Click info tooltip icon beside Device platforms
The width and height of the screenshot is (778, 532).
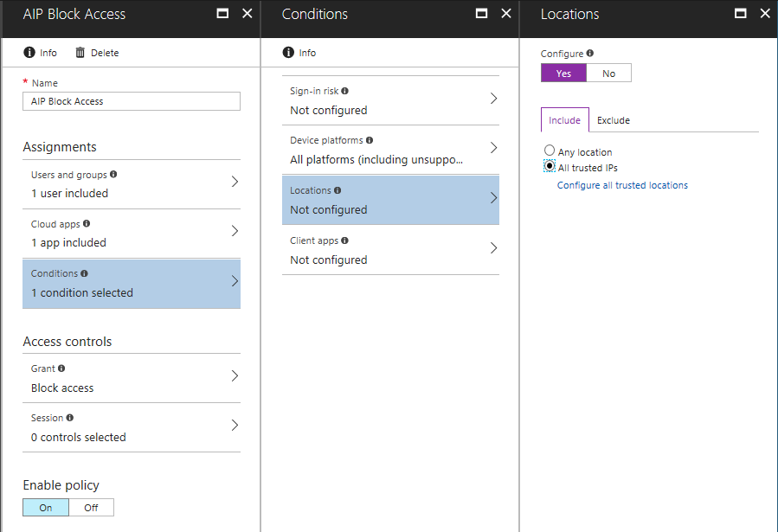370,140
